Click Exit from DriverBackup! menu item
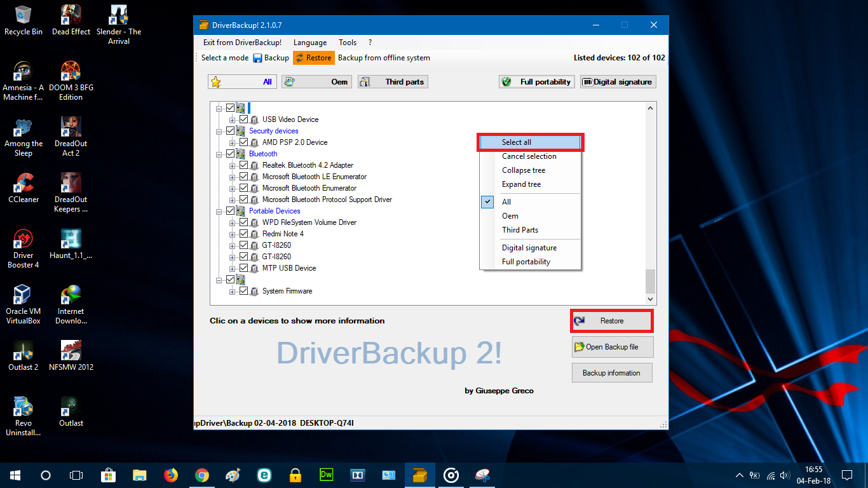The image size is (868, 488). pos(242,43)
